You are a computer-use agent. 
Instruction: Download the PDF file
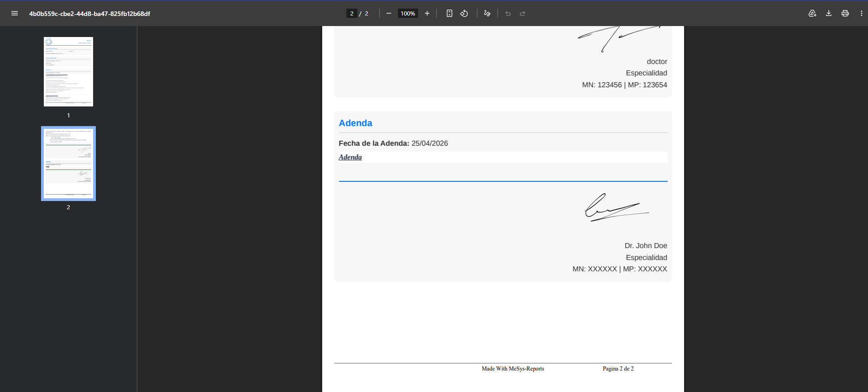point(829,13)
